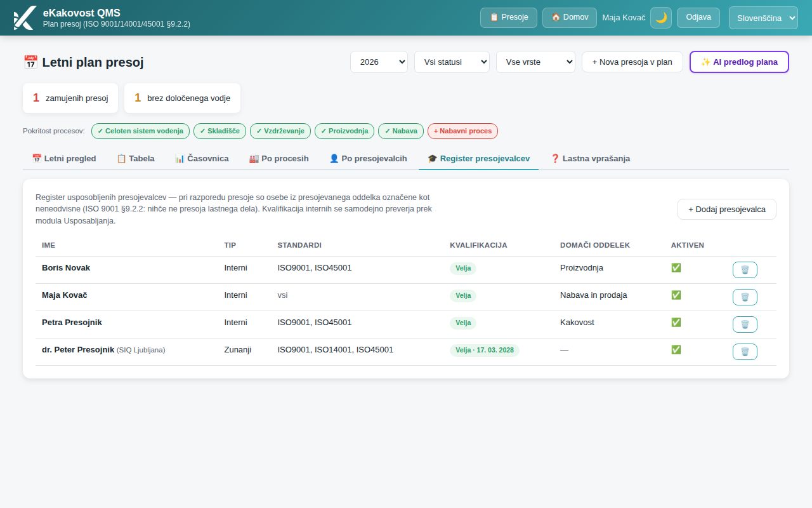Image resolution: width=812 pixels, height=508 pixels.
Task: Open the 2026 year dropdown
Action: 379,62
